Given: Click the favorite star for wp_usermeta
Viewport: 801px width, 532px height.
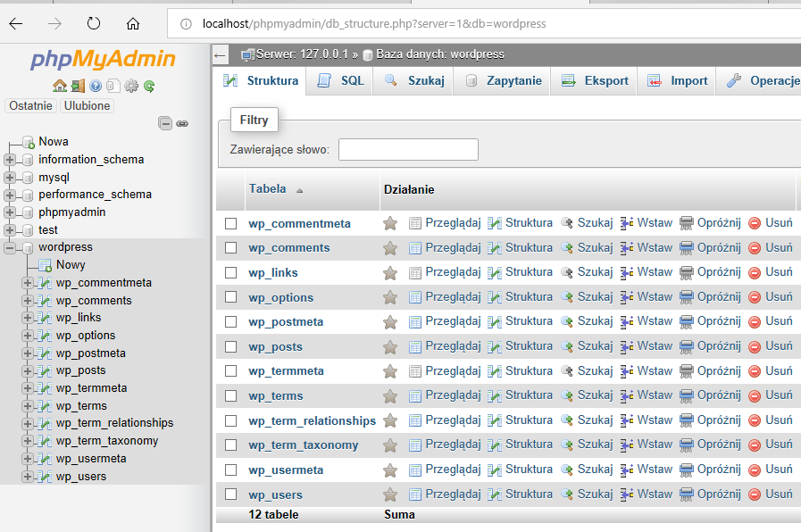Looking at the screenshot, I should click(x=390, y=470).
